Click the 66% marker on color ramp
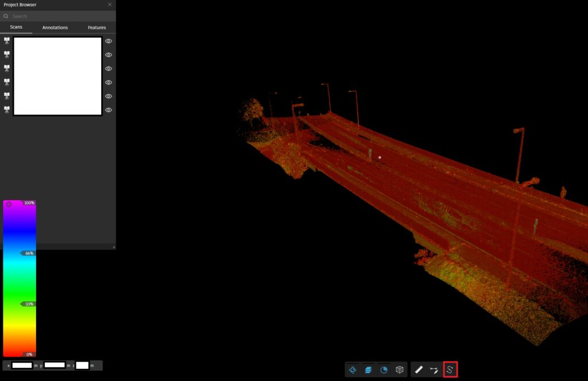The height and width of the screenshot is (381, 588). [28, 253]
